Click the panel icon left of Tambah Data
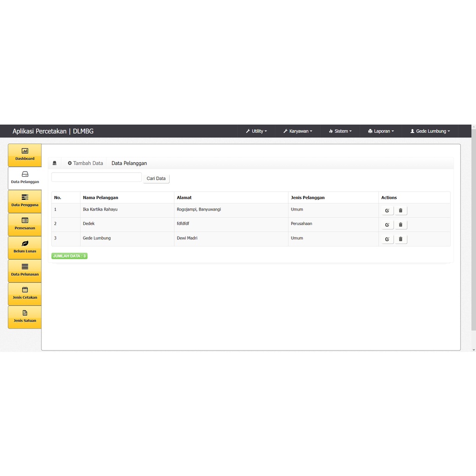The height and width of the screenshot is (476, 476). [x=55, y=163]
